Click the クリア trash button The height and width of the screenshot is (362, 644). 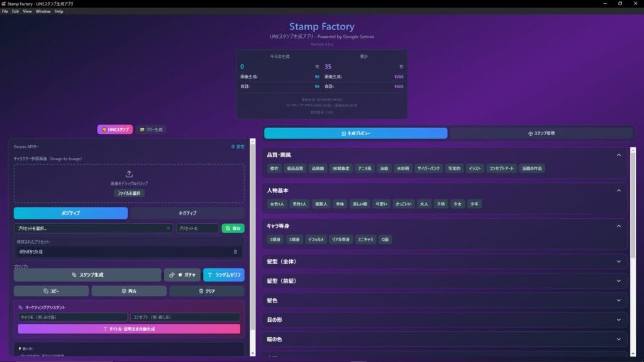[206, 291]
